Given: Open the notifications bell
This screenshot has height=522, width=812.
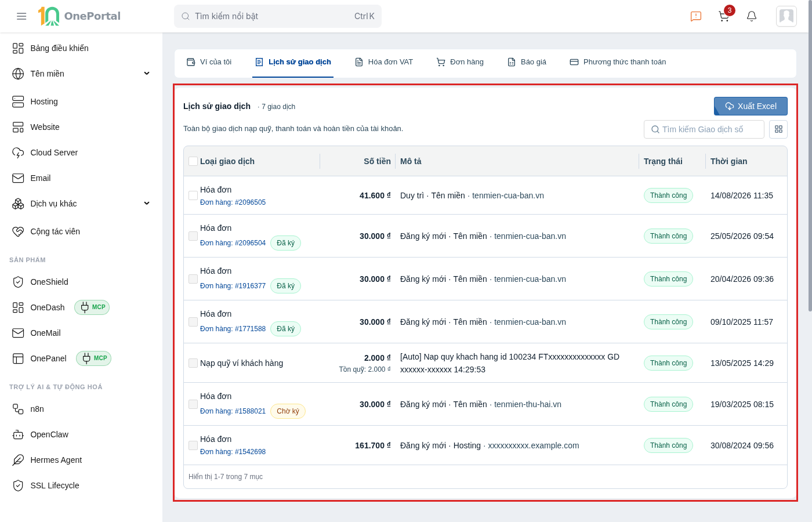Looking at the screenshot, I should tap(752, 16).
